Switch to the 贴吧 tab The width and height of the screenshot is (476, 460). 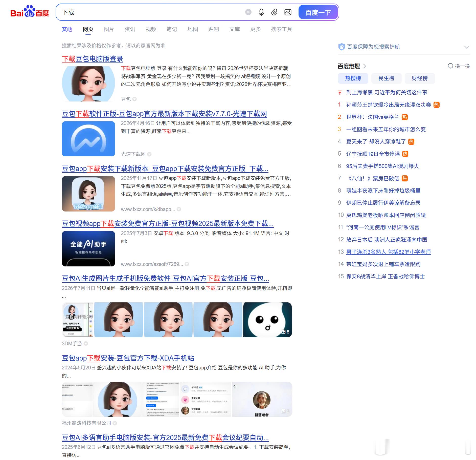point(214,29)
